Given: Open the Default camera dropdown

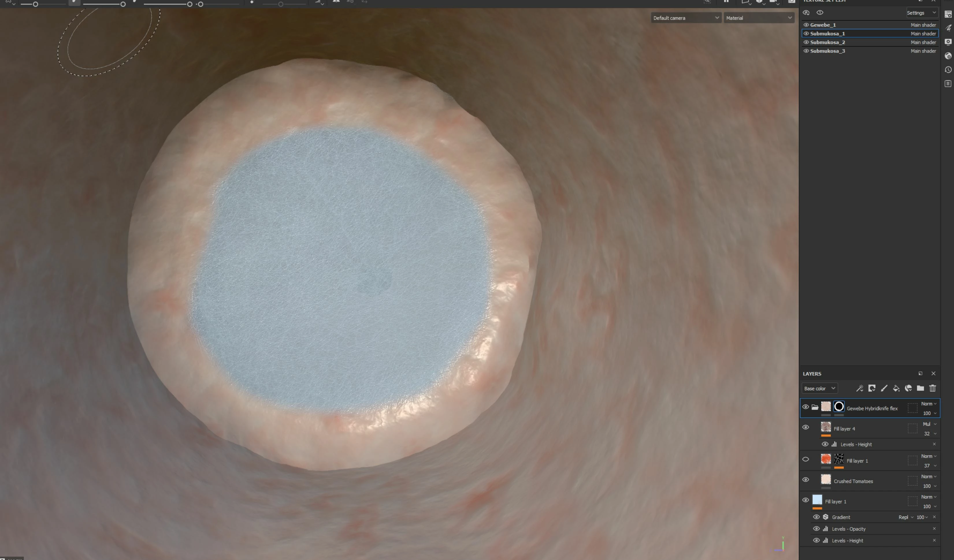Looking at the screenshot, I should [686, 18].
